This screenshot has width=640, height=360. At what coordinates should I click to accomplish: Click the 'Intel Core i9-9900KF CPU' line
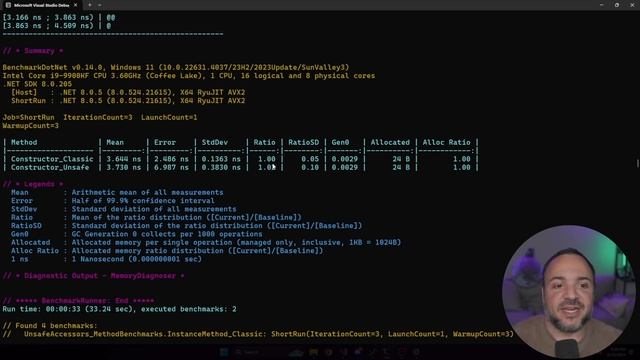point(189,76)
